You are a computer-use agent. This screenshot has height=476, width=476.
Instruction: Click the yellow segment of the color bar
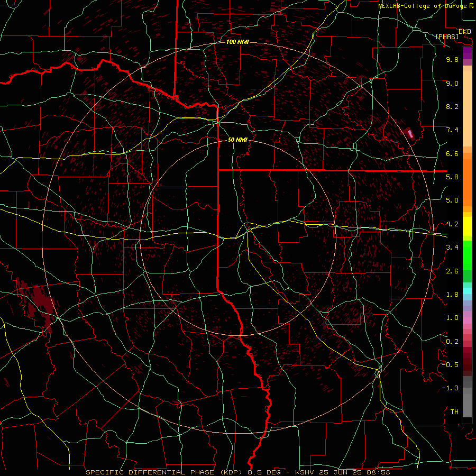[467, 226]
